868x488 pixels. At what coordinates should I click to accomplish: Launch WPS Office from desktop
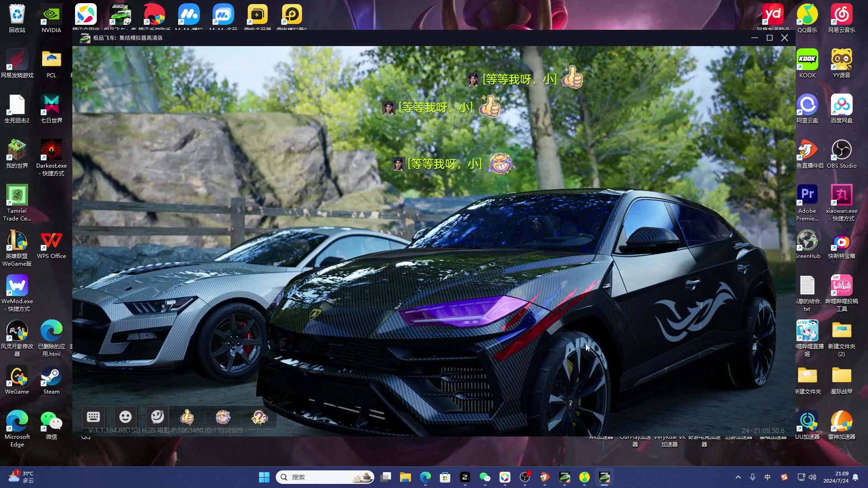[52, 244]
